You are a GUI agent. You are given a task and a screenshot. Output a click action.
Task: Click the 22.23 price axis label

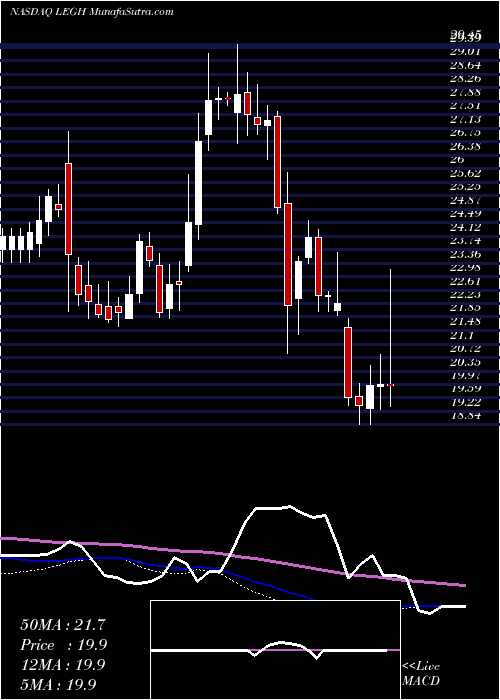466,294
